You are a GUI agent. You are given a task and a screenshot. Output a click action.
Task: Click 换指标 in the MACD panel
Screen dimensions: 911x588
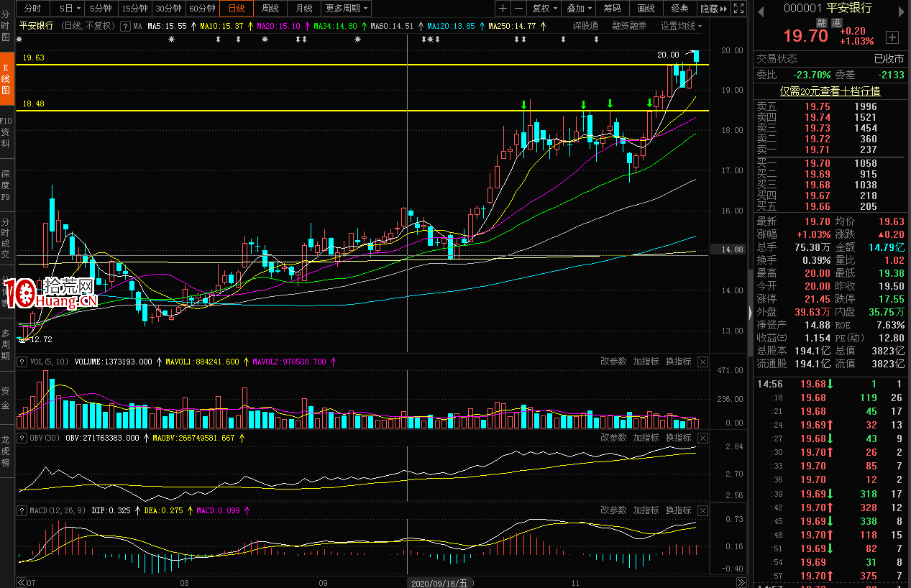(678, 510)
